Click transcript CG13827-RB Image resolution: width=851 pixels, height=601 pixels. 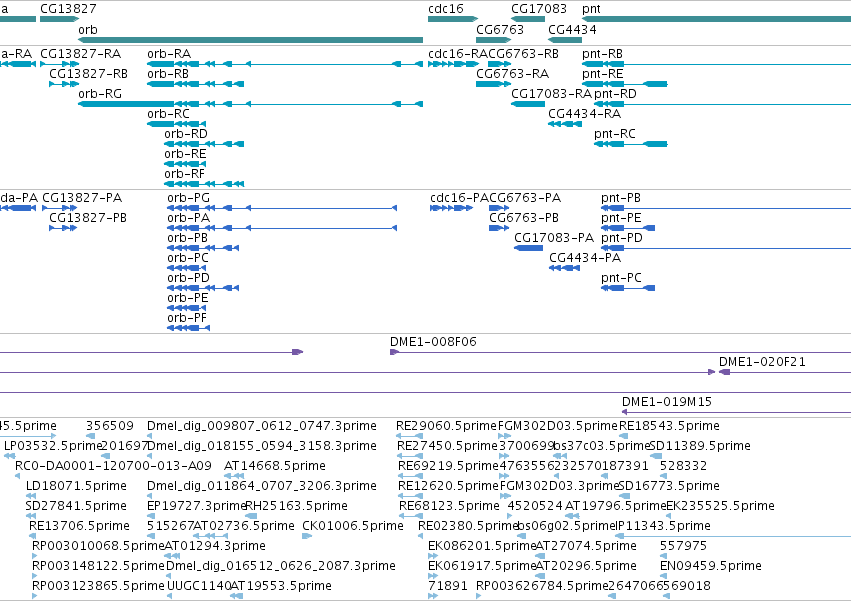[88, 74]
